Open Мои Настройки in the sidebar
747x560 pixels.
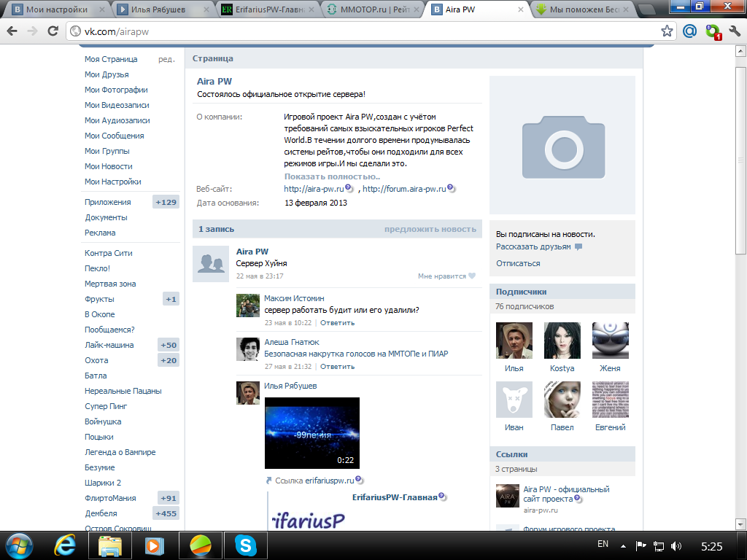click(x=113, y=182)
